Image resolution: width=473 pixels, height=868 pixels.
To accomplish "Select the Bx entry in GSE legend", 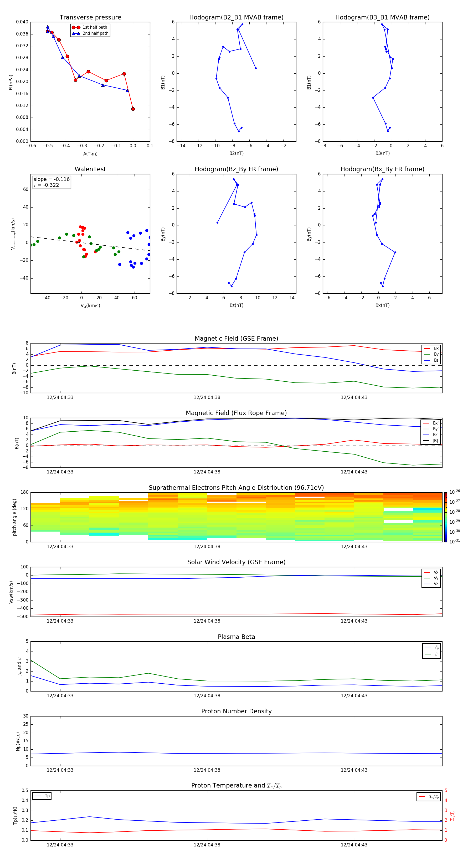I will coord(431,349).
